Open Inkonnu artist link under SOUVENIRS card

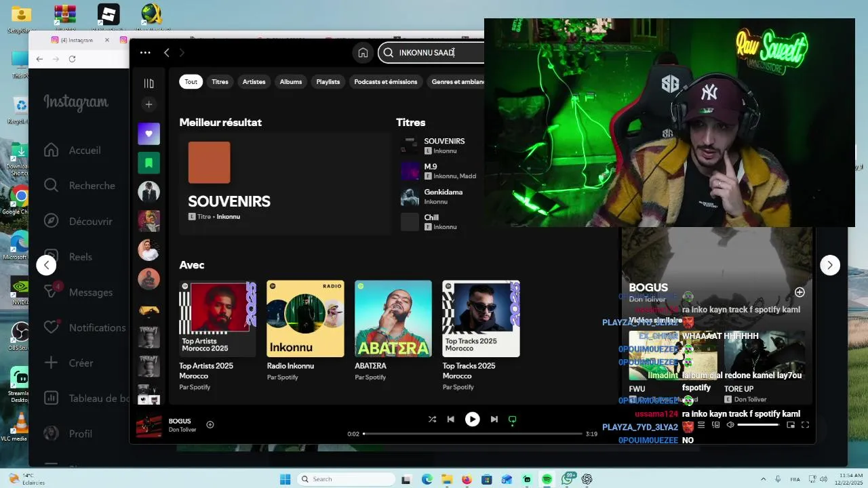click(x=229, y=217)
